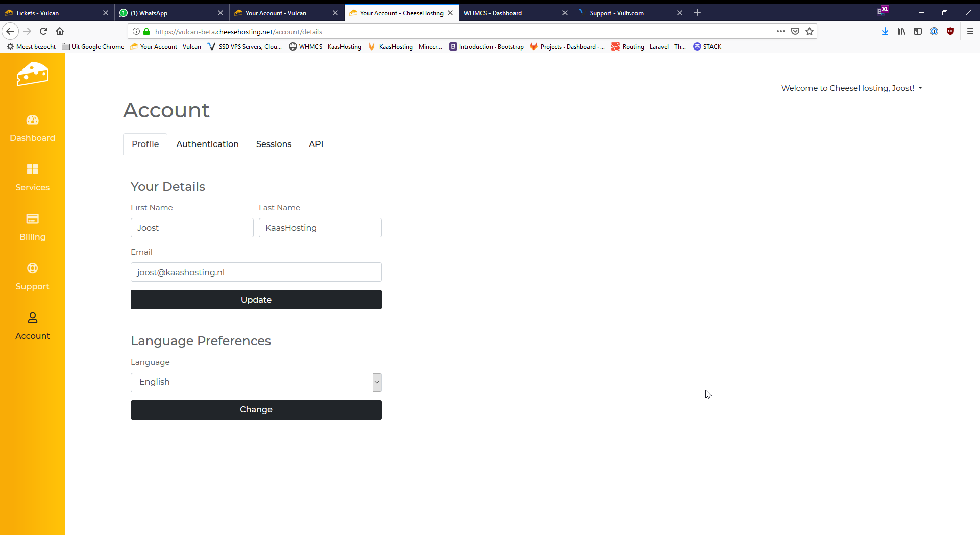Reload the page with the refresh icon
Viewport: 980px width, 535px height.
43,31
